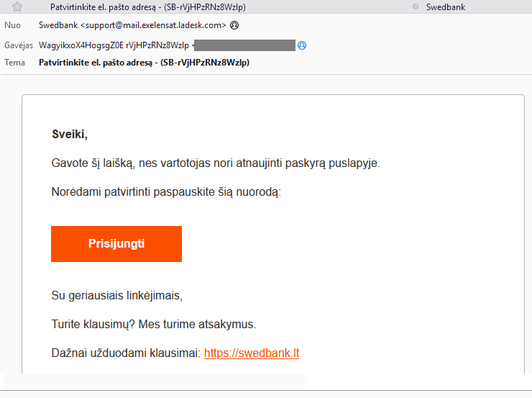
Task: Click the Gavėjas field label
Action: click(x=19, y=45)
